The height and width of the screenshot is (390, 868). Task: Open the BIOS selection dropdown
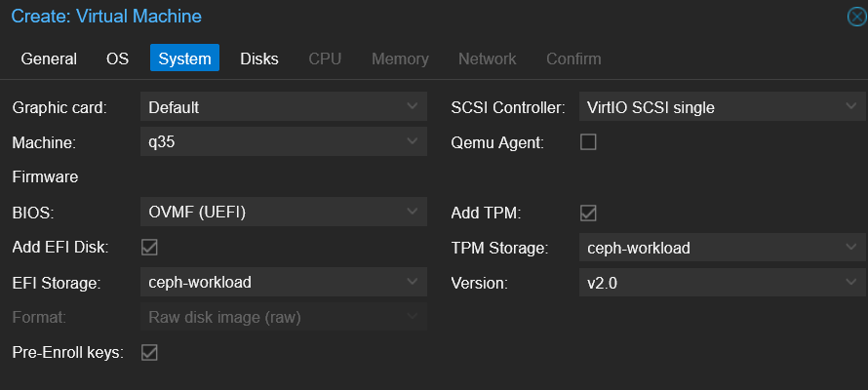(x=412, y=213)
